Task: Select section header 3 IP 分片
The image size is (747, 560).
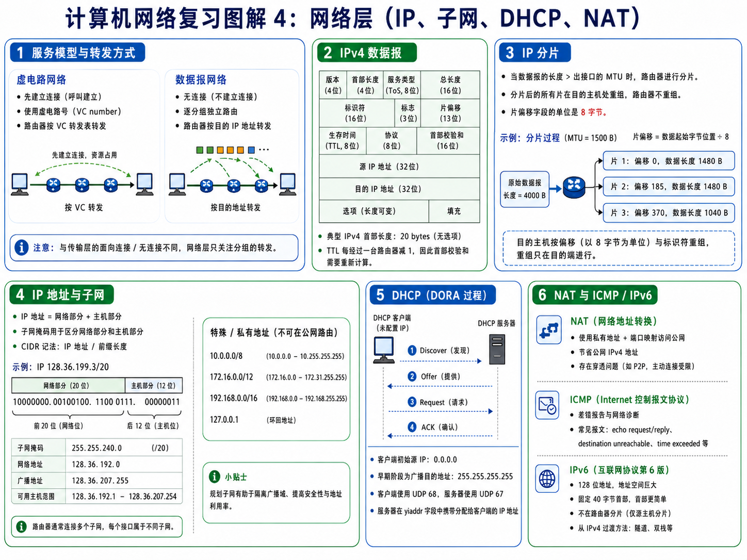Action: pos(534,53)
